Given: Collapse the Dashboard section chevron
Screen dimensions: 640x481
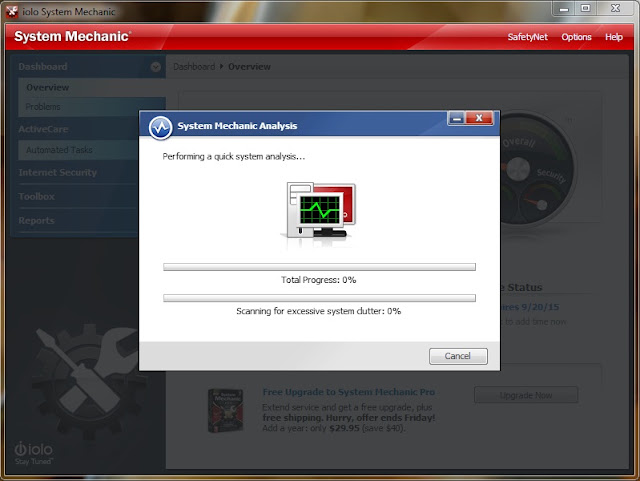Looking at the screenshot, I should click(156, 67).
